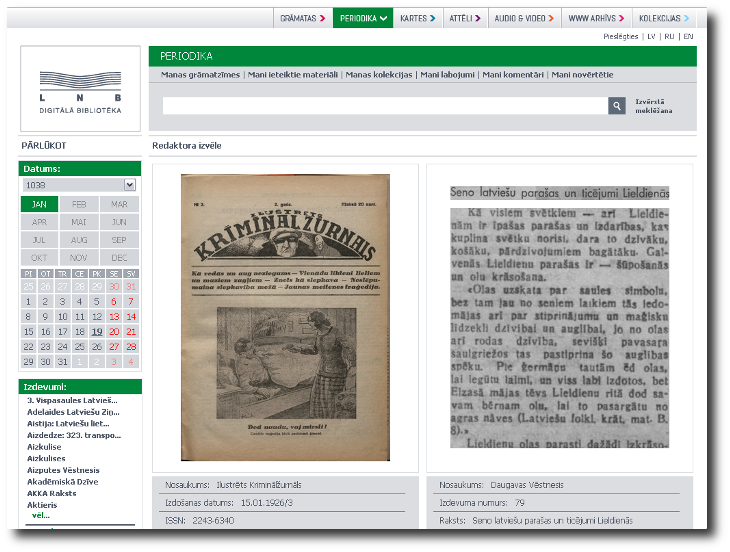
Task: Open Mani komentāri
Action: click(513, 74)
